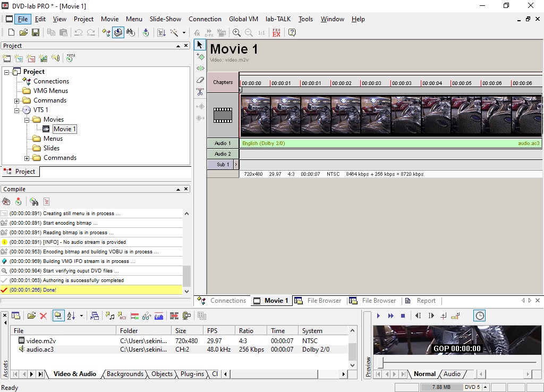Viewport: 544px width, 392px height.
Task: Click the add VTS icon in Project panel
Action: tap(70, 58)
